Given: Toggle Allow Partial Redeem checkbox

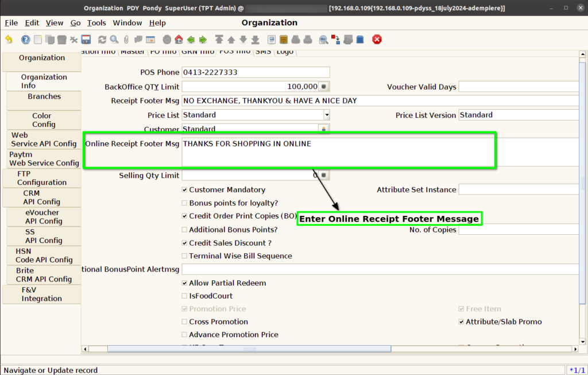Looking at the screenshot, I should point(184,283).
